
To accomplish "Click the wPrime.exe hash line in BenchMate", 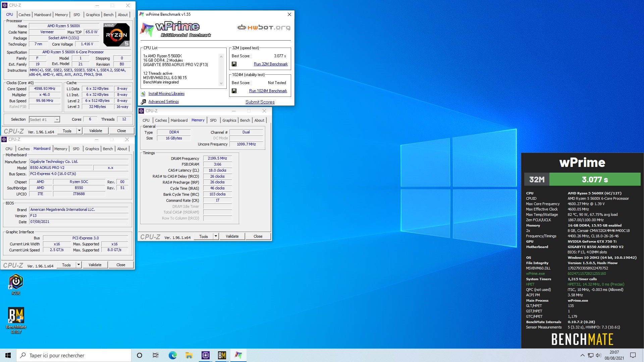I will pyautogui.click(x=566, y=274).
